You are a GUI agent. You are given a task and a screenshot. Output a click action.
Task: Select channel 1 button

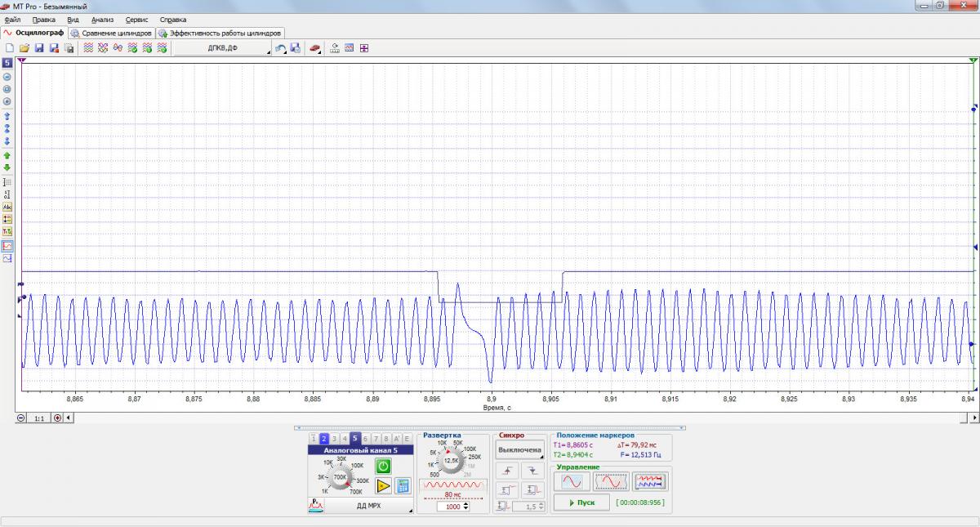314,439
